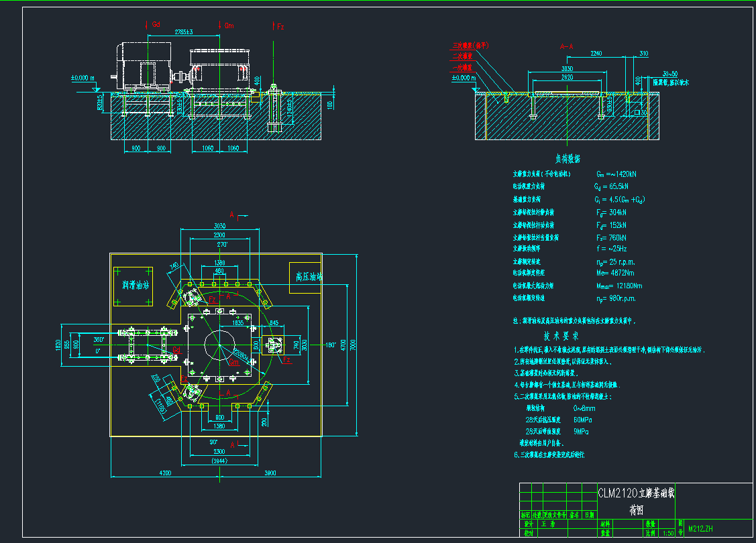The image size is (756, 543).
Task: Click the 高压油站 box in the plan view
Action: [x=309, y=276]
